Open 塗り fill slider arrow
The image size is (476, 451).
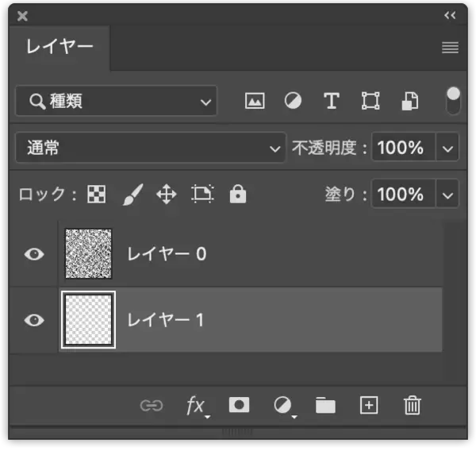click(x=447, y=195)
